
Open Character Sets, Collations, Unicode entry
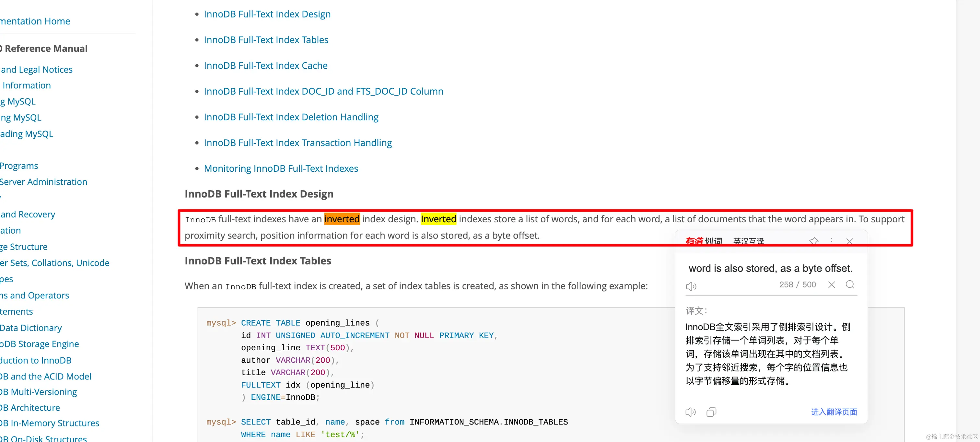pos(54,263)
